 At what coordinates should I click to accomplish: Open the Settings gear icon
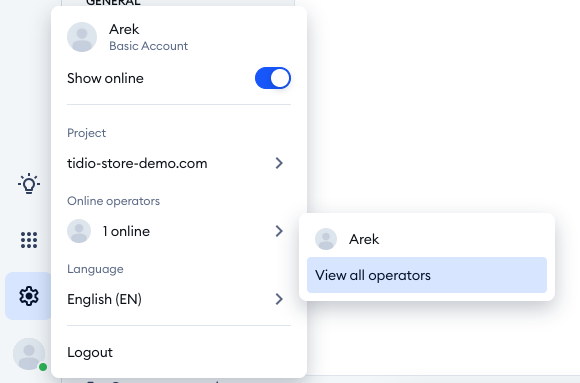[29, 296]
